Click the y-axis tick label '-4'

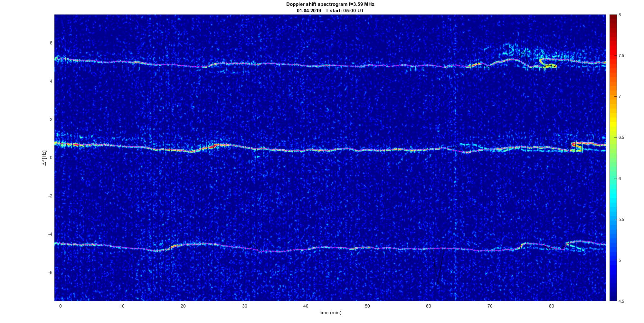50,234
